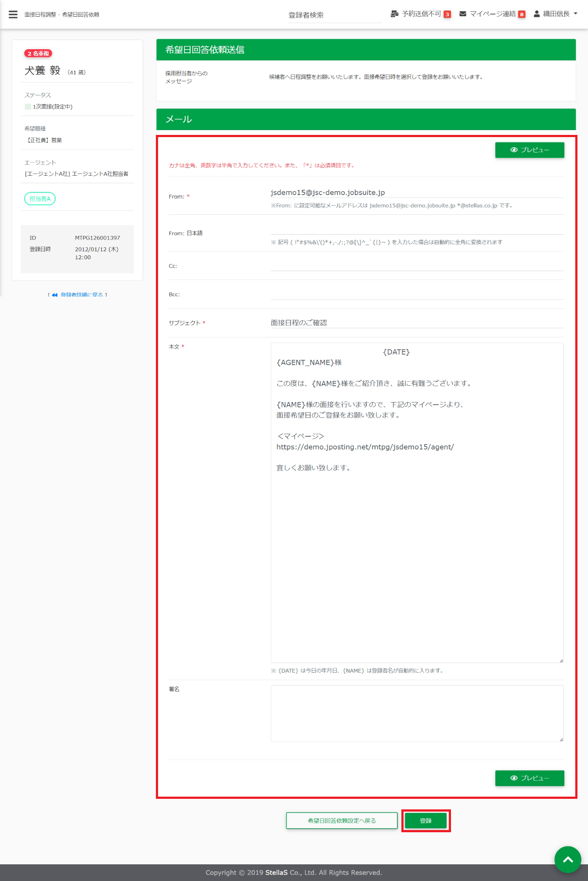The height and width of the screenshot is (881, 588).
Task: Follow the 登録者詳細に戻る link
Action: click(81, 295)
